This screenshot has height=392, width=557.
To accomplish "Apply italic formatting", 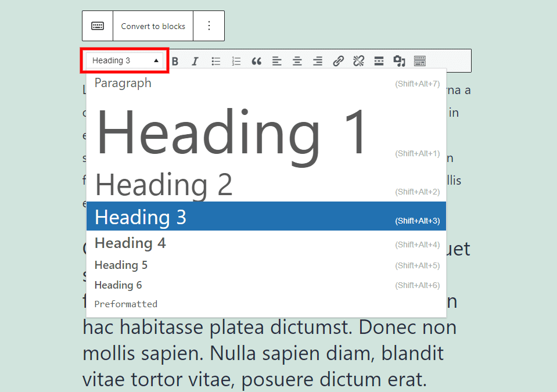I will pyautogui.click(x=195, y=61).
